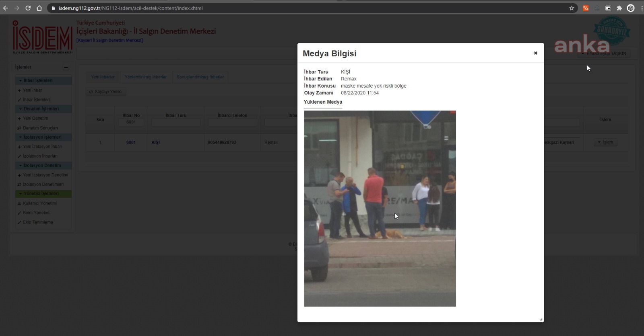This screenshot has width=644, height=336.
Task: Open the İşlem dropdown for row 6001
Action: pyautogui.click(x=605, y=142)
